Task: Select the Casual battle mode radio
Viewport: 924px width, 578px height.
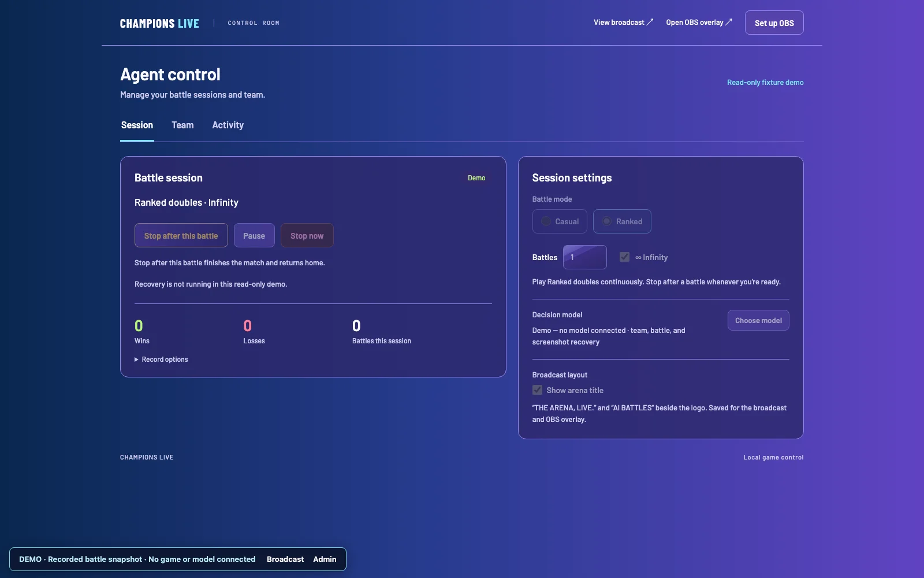Action: [x=560, y=221]
